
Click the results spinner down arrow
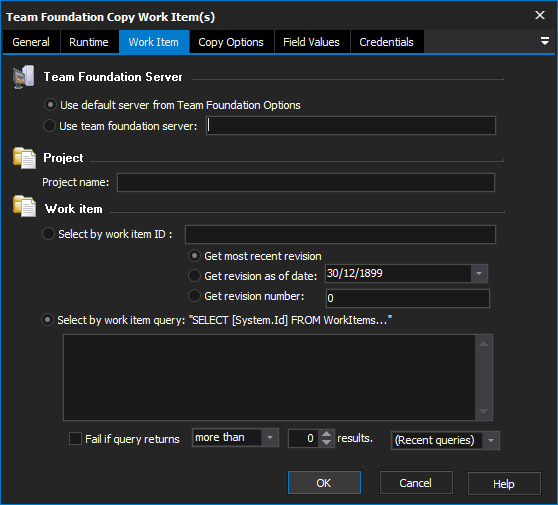click(326, 442)
